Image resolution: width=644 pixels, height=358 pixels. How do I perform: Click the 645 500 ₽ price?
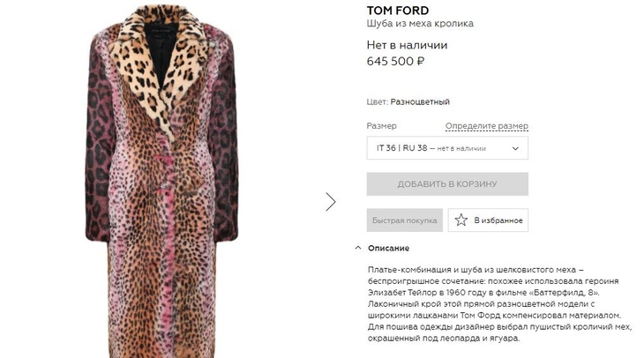[395, 62]
